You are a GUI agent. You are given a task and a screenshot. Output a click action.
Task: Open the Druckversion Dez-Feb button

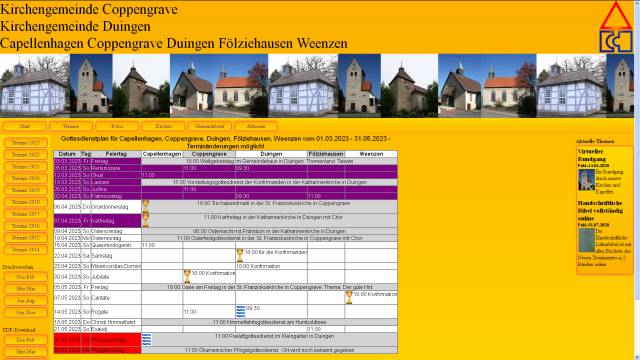click(x=26, y=277)
